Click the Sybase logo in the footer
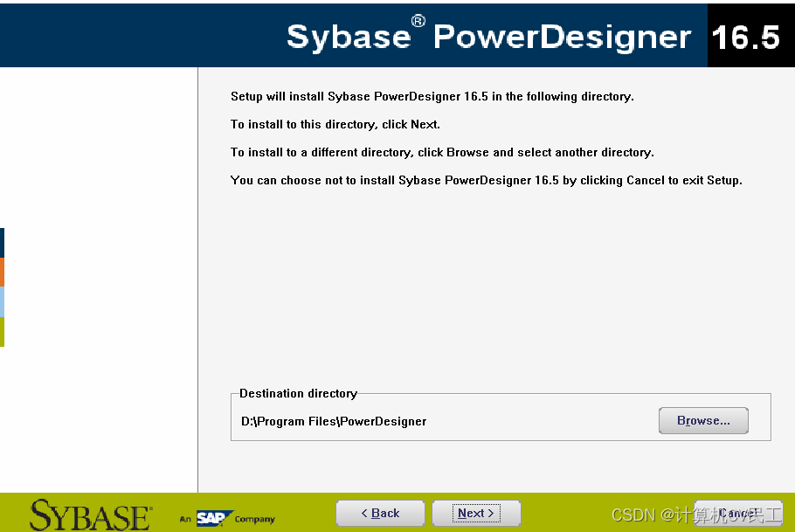 [x=91, y=515]
